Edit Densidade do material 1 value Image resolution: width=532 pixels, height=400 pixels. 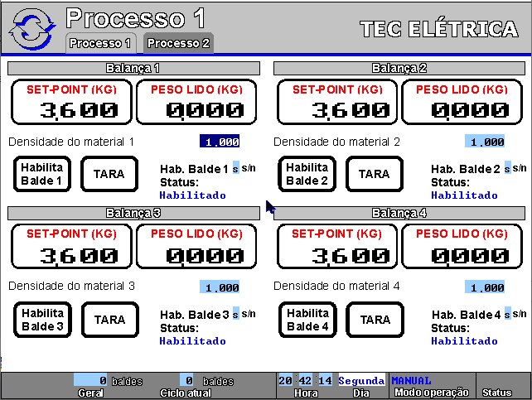coord(220,142)
